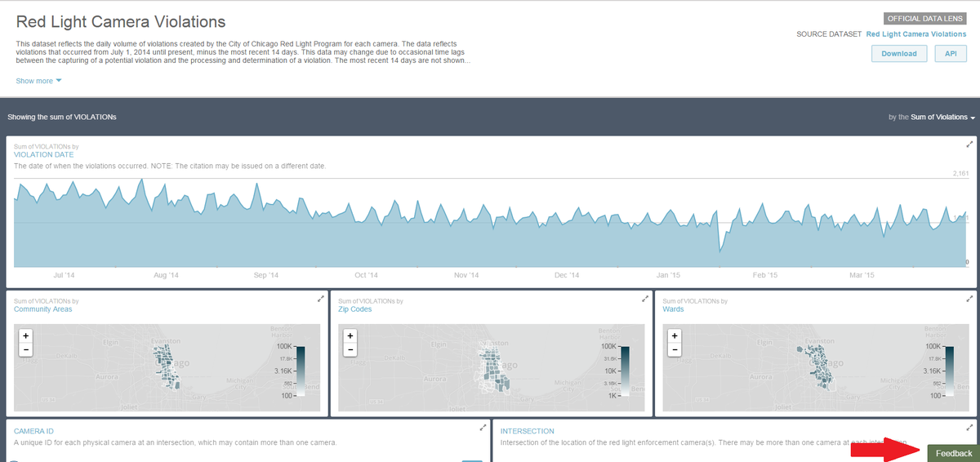
Task: Click the Community Areas card title
Action: point(42,309)
